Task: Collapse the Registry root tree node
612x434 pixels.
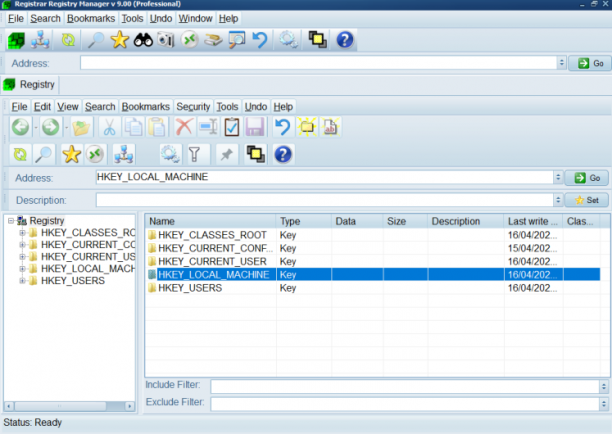Action: [11, 221]
